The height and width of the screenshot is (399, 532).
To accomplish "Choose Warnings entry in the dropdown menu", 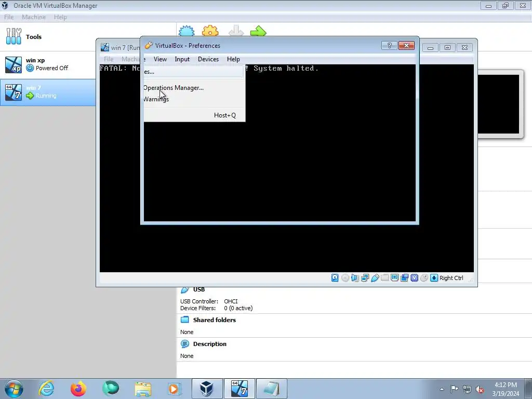I will coord(193,99).
